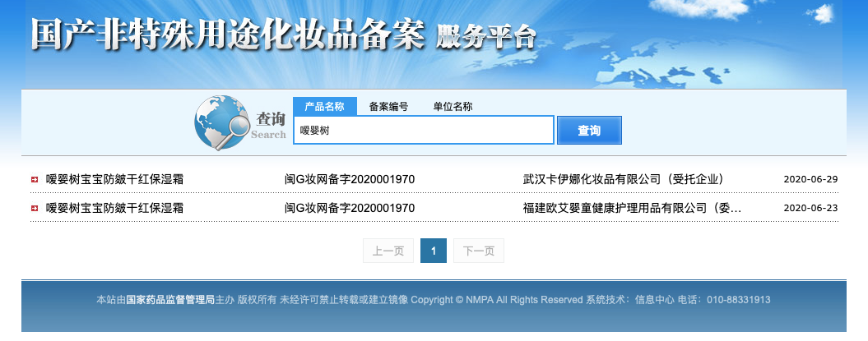
Task: Go to previous page with 上一页
Action: click(x=388, y=251)
